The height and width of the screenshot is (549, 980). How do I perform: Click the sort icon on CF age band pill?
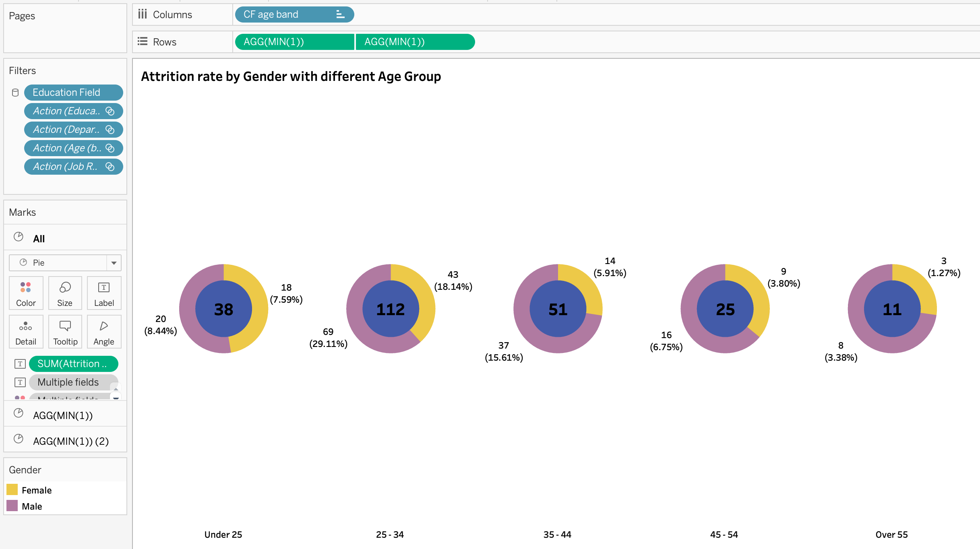click(340, 14)
